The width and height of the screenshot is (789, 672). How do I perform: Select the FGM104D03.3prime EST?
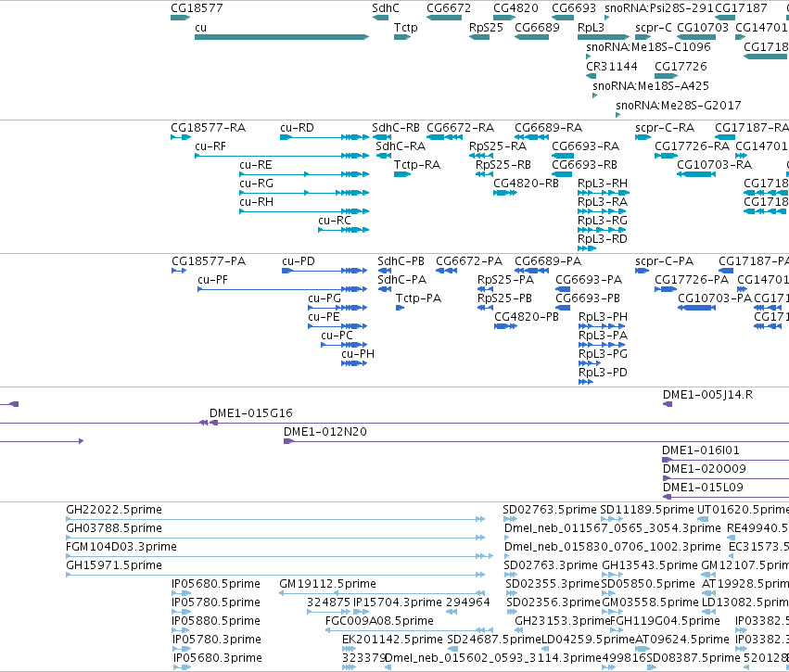coord(279,556)
